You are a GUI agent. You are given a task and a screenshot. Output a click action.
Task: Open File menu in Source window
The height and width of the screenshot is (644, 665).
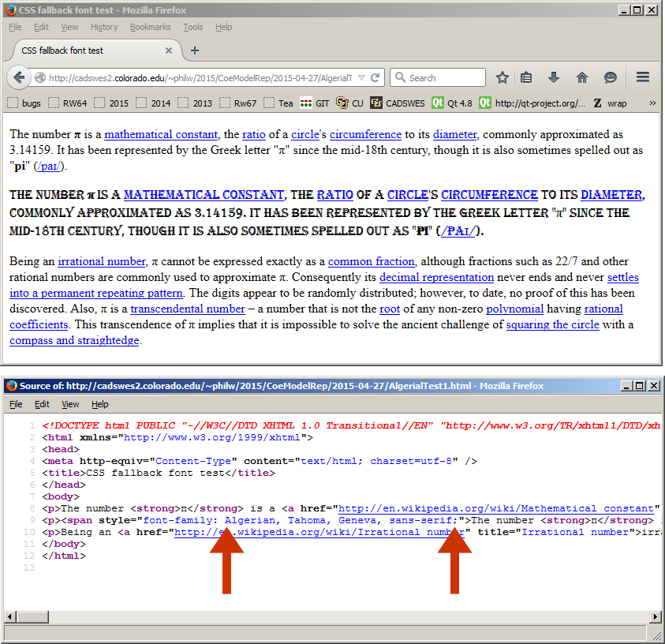(16, 404)
